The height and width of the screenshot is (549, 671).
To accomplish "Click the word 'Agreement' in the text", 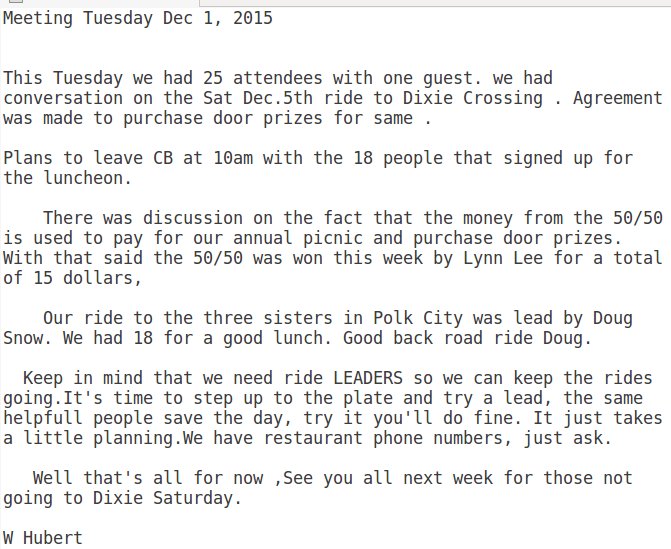I will (x=618, y=98).
